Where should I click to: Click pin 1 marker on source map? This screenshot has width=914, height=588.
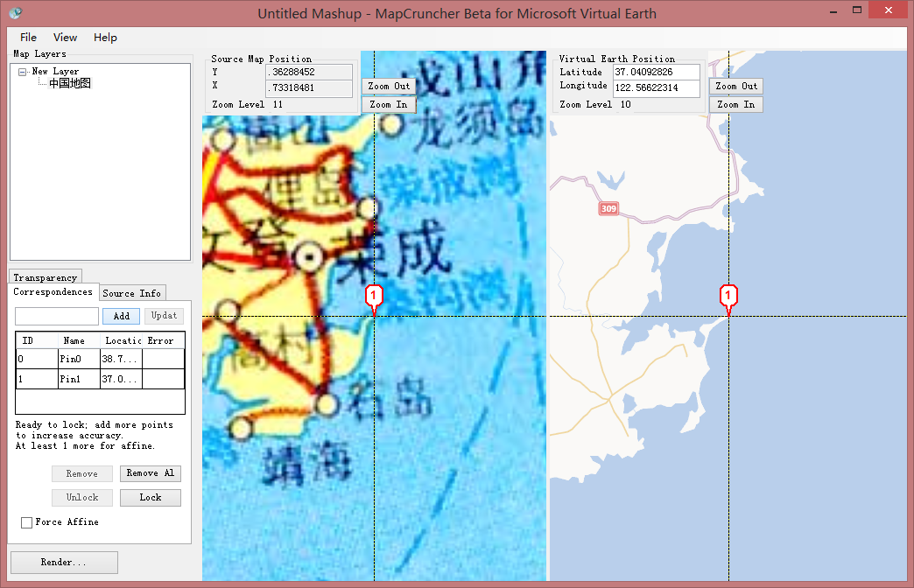(374, 299)
